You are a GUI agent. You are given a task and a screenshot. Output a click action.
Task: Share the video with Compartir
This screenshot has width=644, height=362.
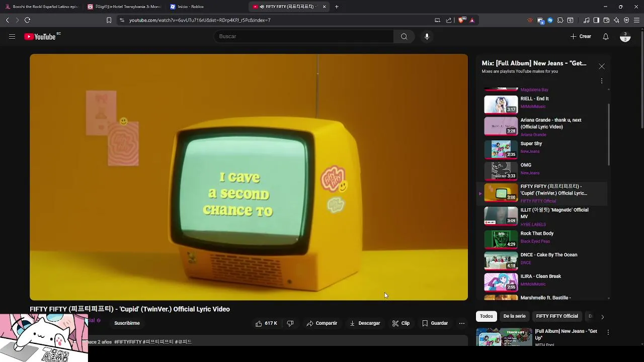(x=322, y=323)
